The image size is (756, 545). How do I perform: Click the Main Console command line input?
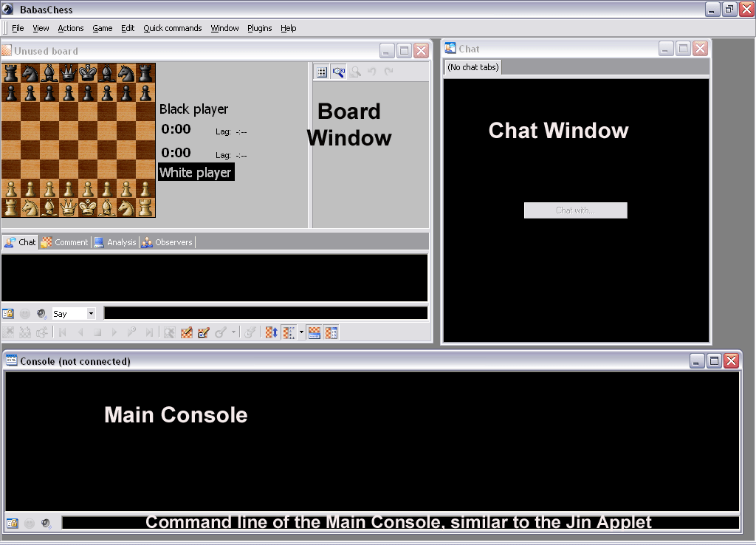(x=401, y=523)
